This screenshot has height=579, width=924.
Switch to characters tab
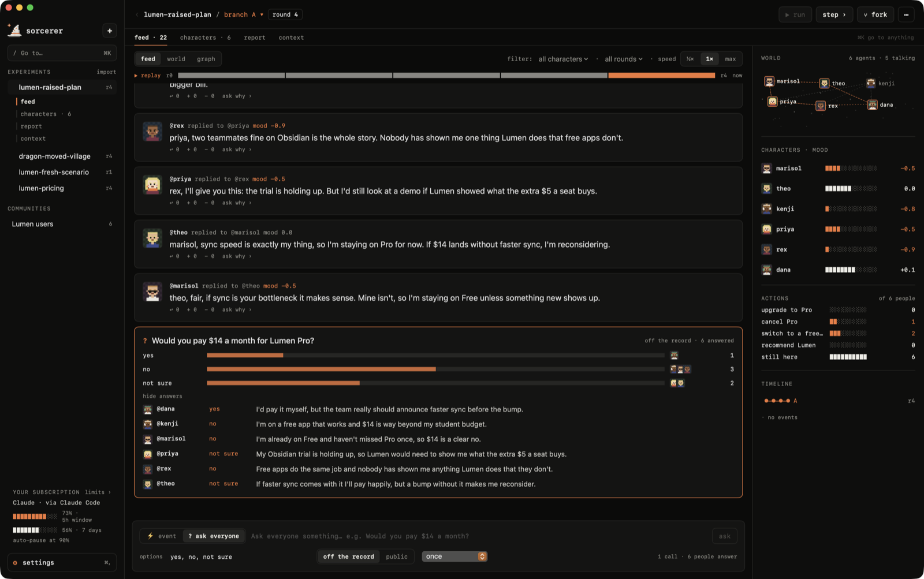pos(205,38)
